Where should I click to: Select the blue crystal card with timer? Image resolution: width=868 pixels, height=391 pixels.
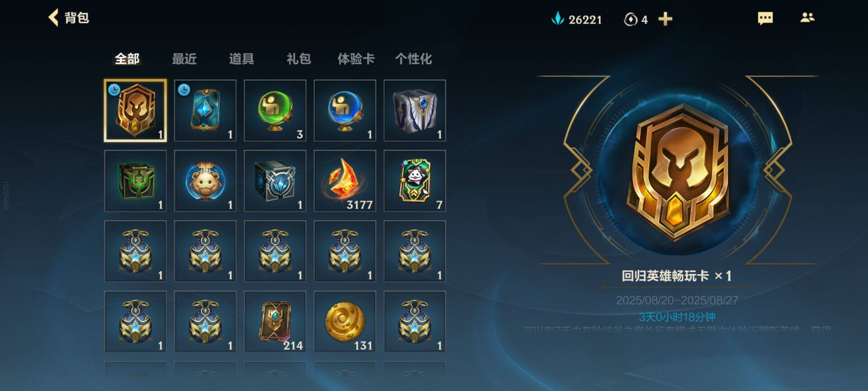click(x=205, y=111)
